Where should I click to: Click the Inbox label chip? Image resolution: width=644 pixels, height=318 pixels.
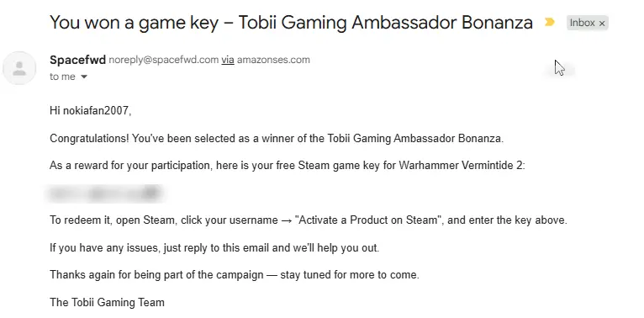(582, 23)
